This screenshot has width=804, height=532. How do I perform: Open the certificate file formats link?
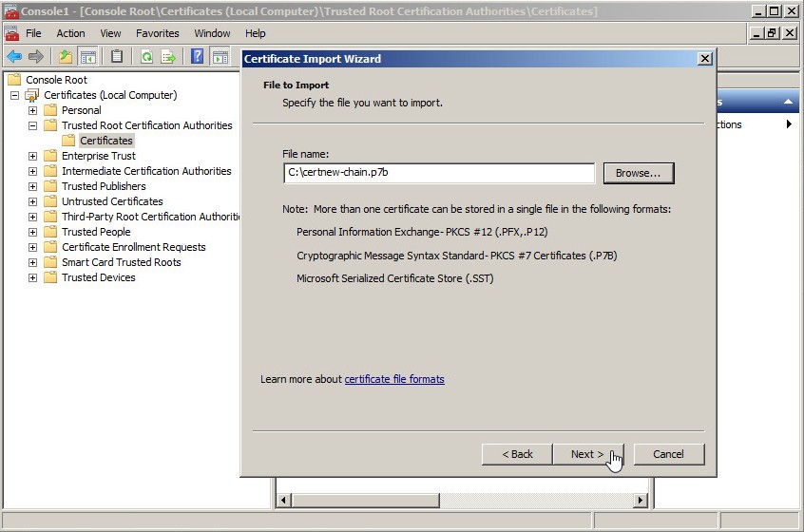[x=393, y=379]
